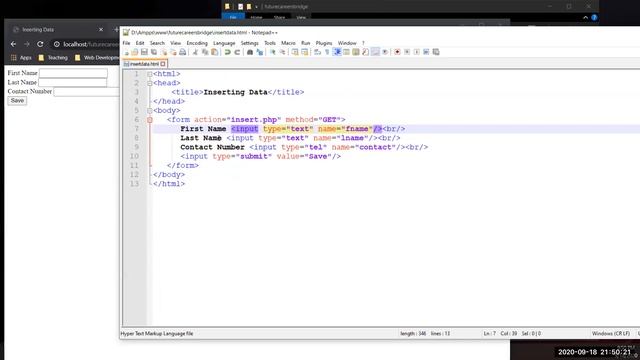Toggle word wrap in toolbar

[x=317, y=52]
